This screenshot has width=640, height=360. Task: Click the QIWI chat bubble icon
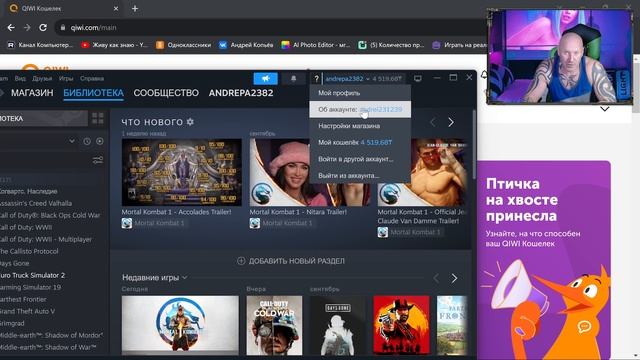pyautogui.click(x=584, y=327)
